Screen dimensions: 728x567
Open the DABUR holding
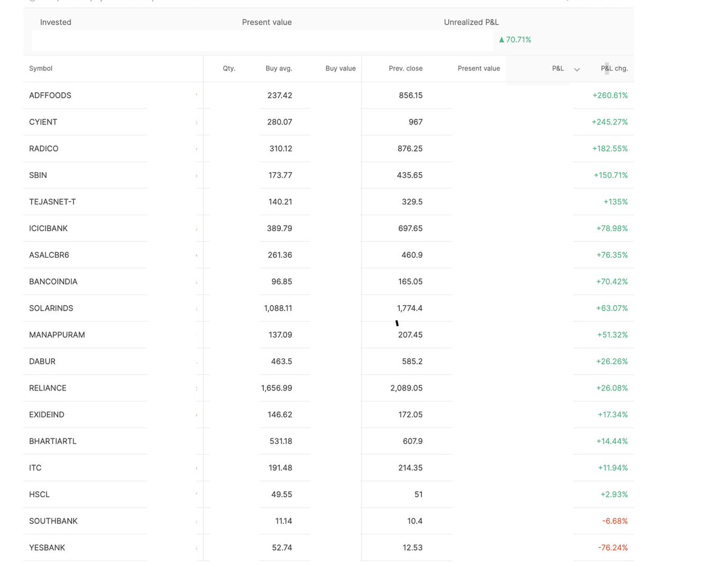(42, 362)
